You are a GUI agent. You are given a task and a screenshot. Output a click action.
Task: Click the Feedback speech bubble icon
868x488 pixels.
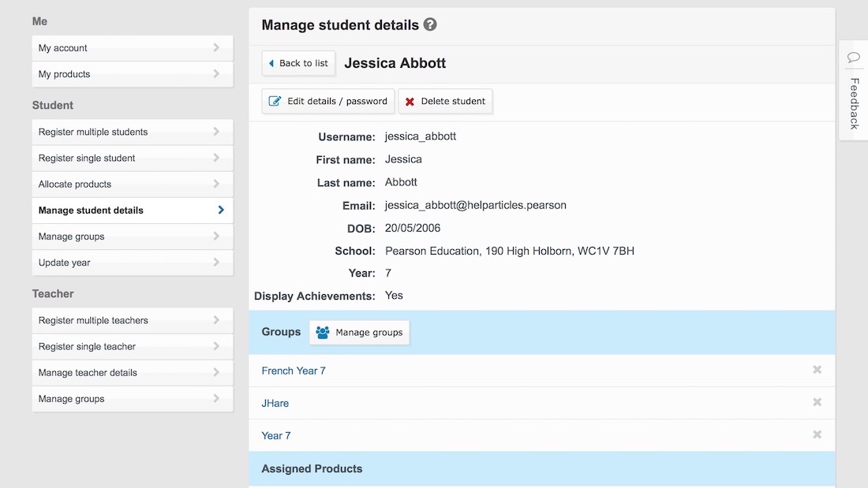tap(853, 58)
